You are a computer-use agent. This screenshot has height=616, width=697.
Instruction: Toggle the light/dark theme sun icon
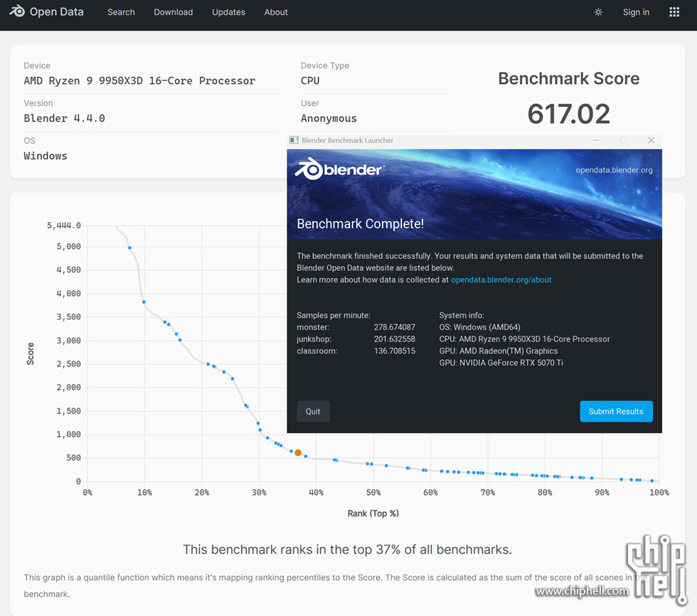point(598,12)
